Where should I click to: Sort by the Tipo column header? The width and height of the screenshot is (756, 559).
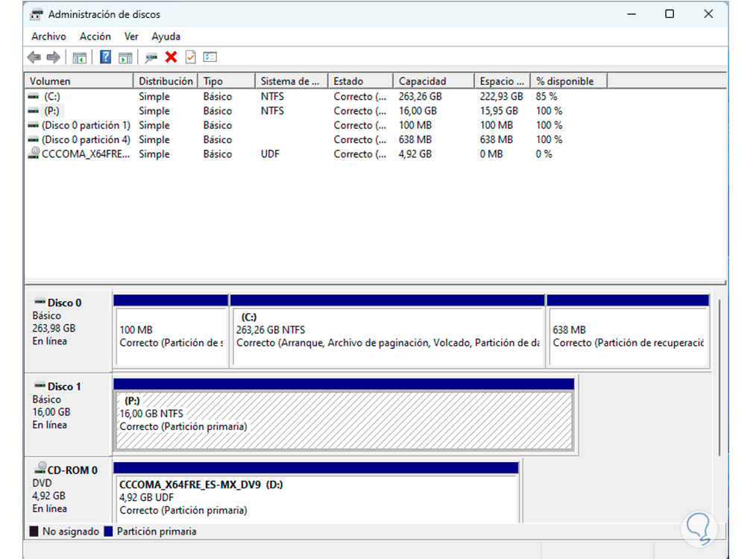226,81
